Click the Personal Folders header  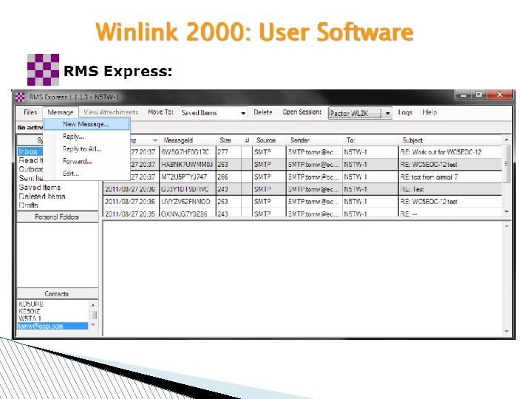[58, 217]
